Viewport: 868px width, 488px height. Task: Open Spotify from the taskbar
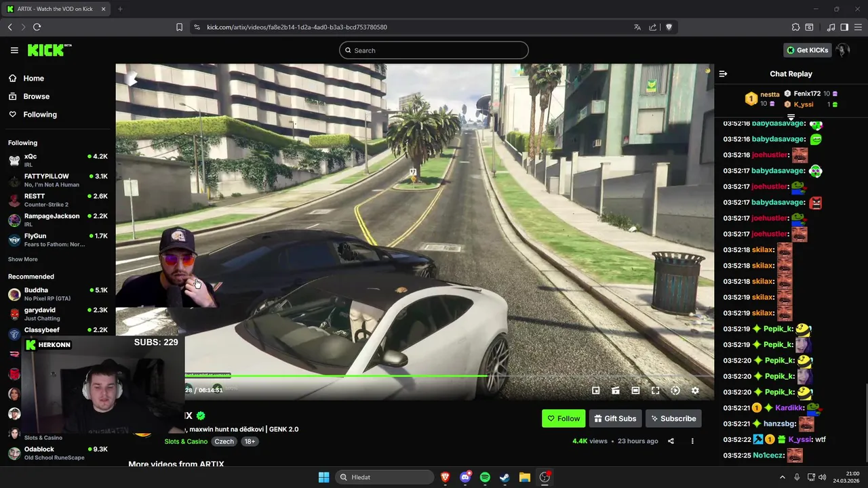tap(485, 477)
